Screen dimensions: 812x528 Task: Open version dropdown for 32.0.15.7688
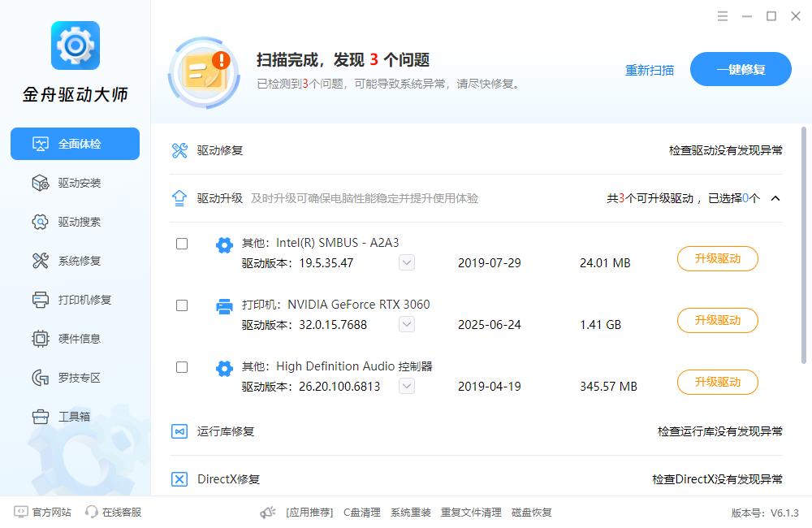pos(407,324)
